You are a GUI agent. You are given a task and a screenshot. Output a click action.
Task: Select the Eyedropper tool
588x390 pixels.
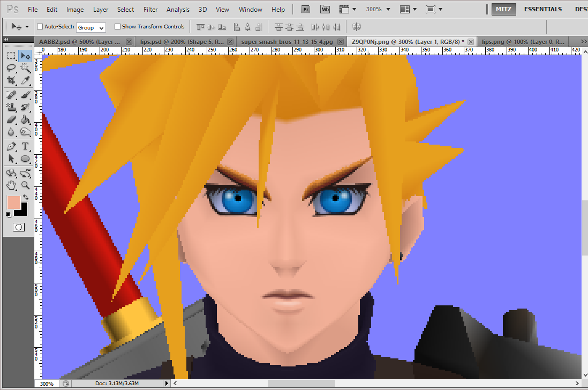[x=26, y=80]
